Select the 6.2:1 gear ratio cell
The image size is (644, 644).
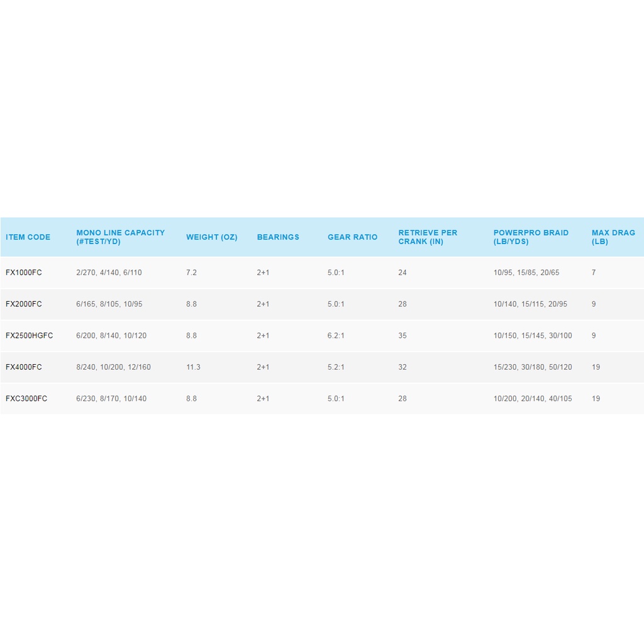[x=336, y=336]
